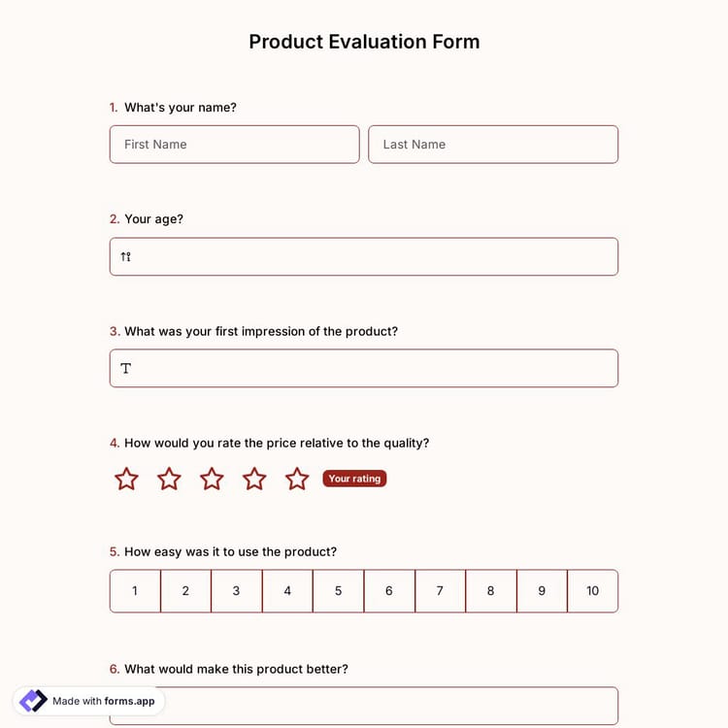Viewport: 728px width, 728px height.
Task: Click the Your rating label badge
Action: [x=354, y=479]
